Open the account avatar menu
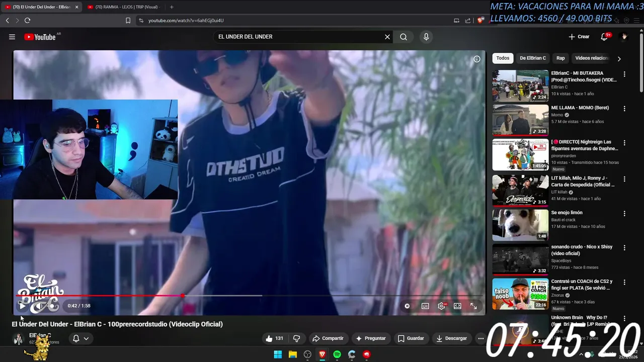 (x=624, y=37)
